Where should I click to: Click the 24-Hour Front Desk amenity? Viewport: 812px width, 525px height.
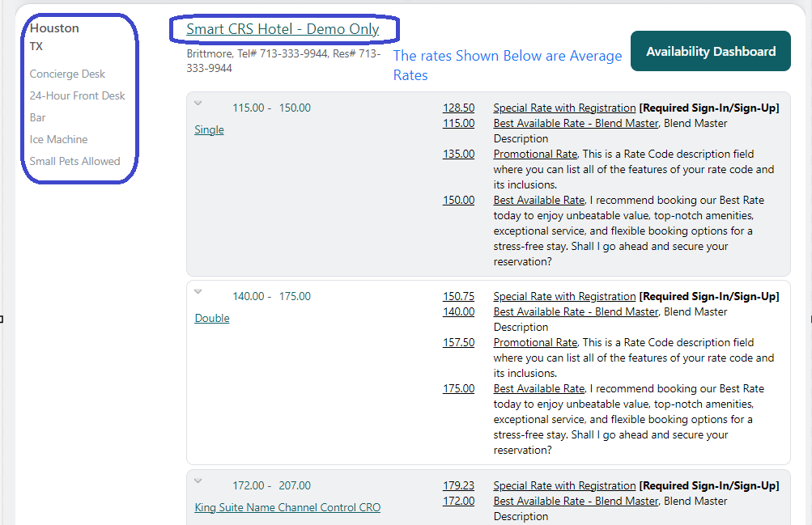tap(77, 95)
